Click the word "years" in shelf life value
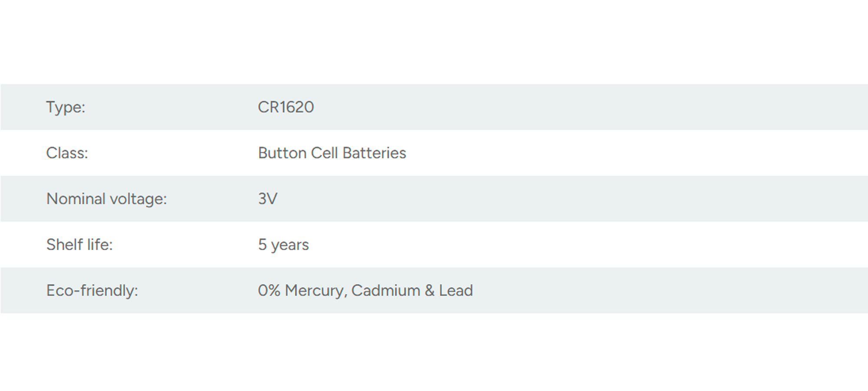The image size is (868, 391). coord(290,245)
